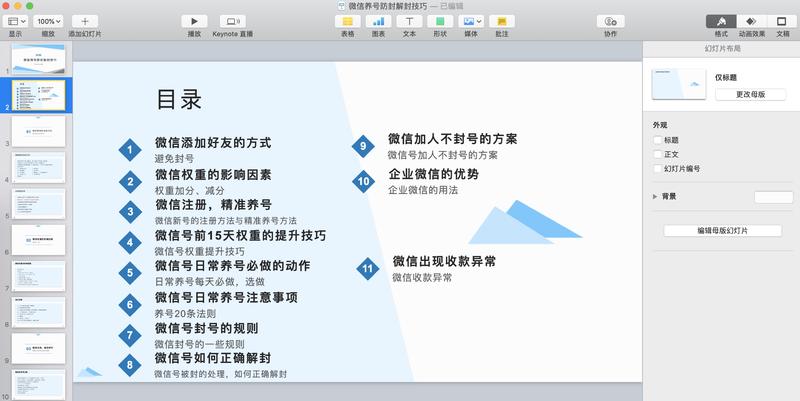The height and width of the screenshot is (401, 800).
Task: Select slide 1 thumbnail in navigator
Action: coord(38,59)
